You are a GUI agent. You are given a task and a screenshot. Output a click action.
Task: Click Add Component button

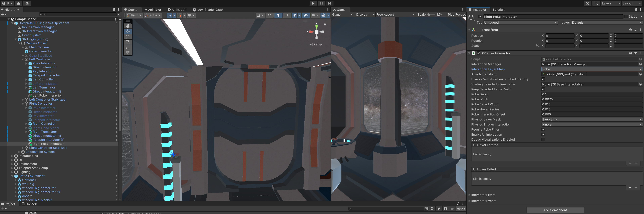(555, 210)
